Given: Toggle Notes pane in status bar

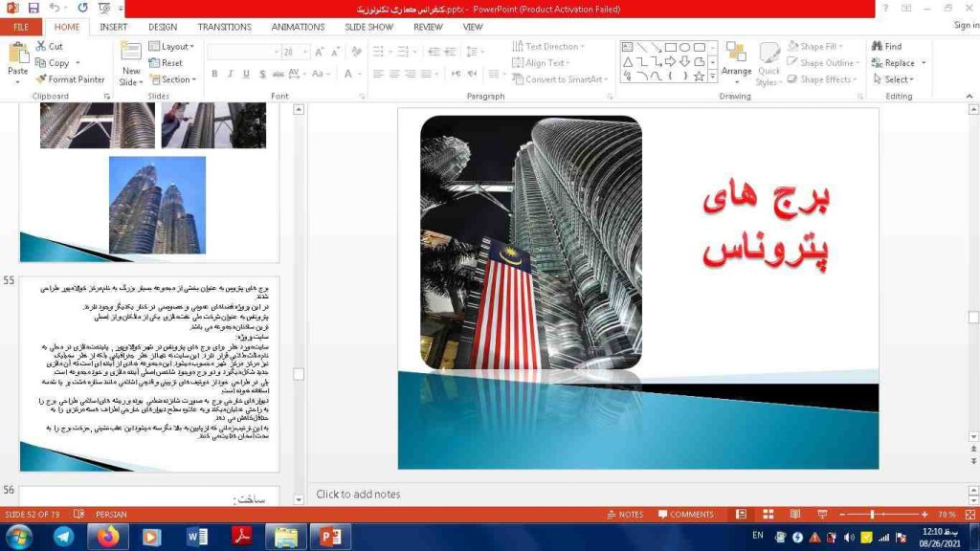Looking at the screenshot, I should 625,514.
